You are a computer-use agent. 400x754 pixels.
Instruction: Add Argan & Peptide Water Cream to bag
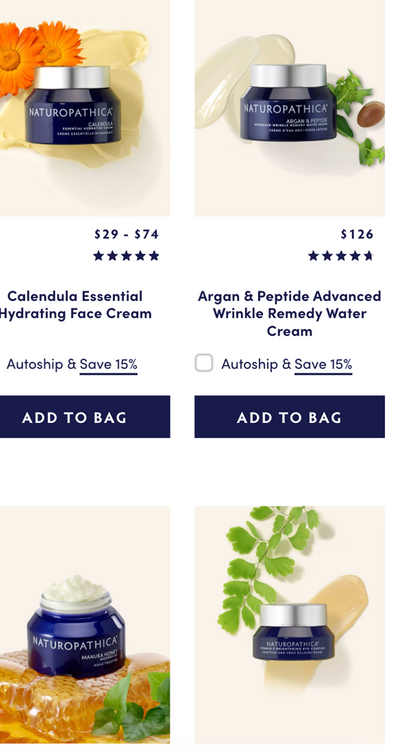pos(289,416)
